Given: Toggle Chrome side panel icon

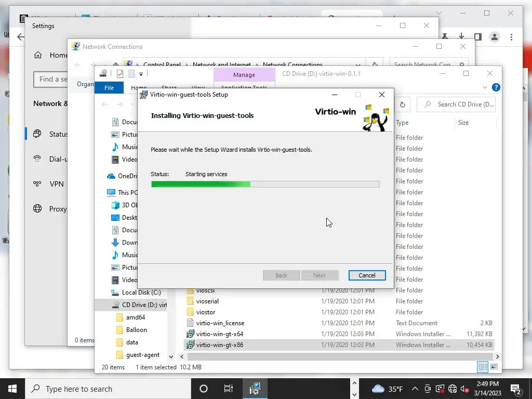Looking at the screenshot, I should coord(478,37).
